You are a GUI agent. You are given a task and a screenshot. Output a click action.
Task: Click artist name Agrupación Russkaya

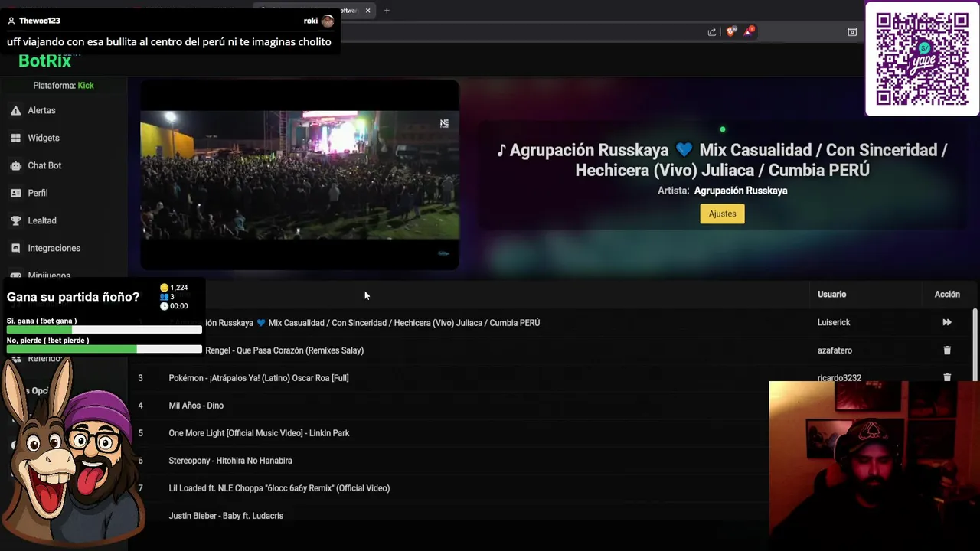pyautogui.click(x=740, y=191)
